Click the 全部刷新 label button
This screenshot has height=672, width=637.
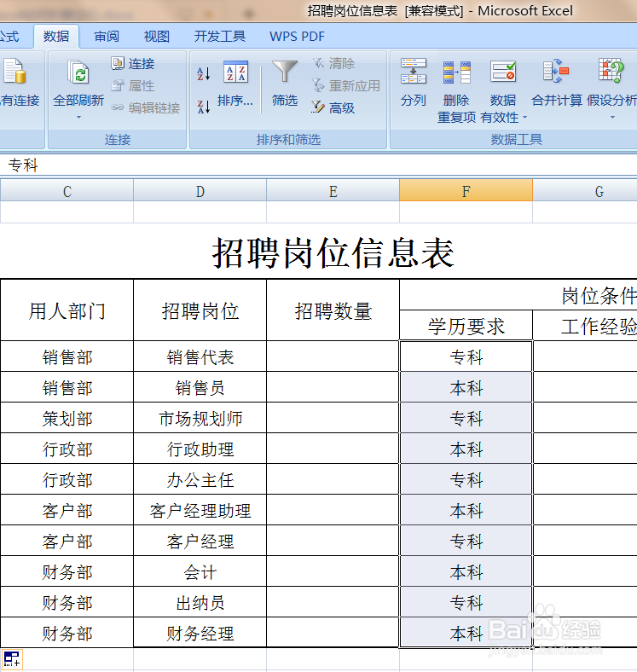(x=78, y=101)
